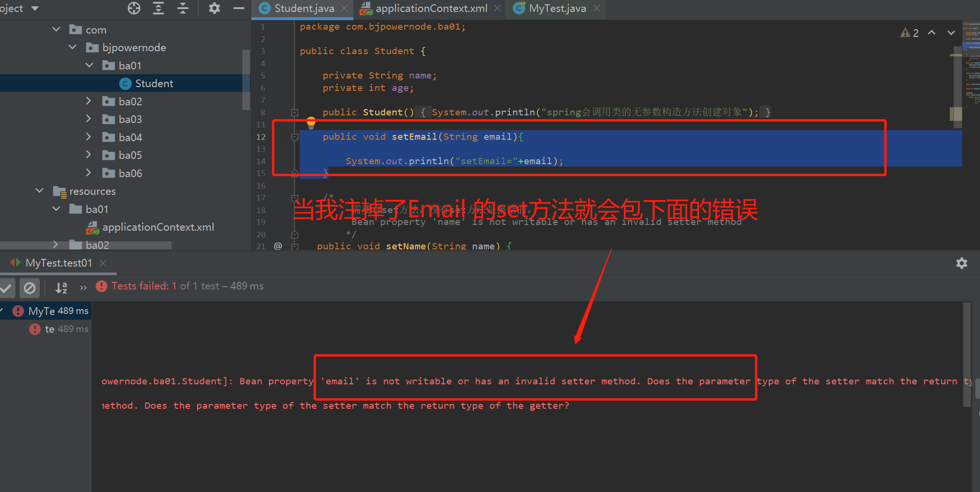Screen dimensions: 980x492
Task: Click the test console vertical scrollbar
Action: click(x=967, y=354)
